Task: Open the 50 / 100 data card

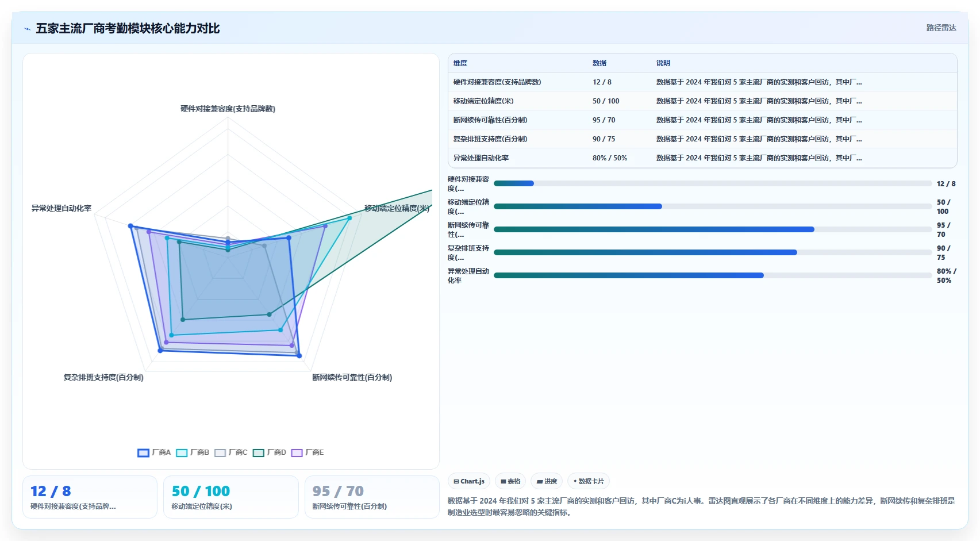Action: point(231,497)
